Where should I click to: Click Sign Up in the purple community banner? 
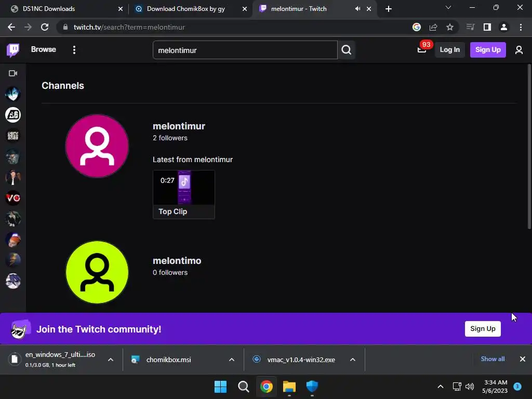tap(483, 329)
